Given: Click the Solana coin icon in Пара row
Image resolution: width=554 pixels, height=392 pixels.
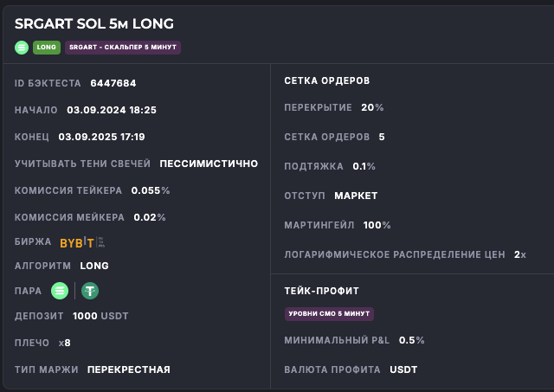Looking at the screenshot, I should click(x=60, y=291).
